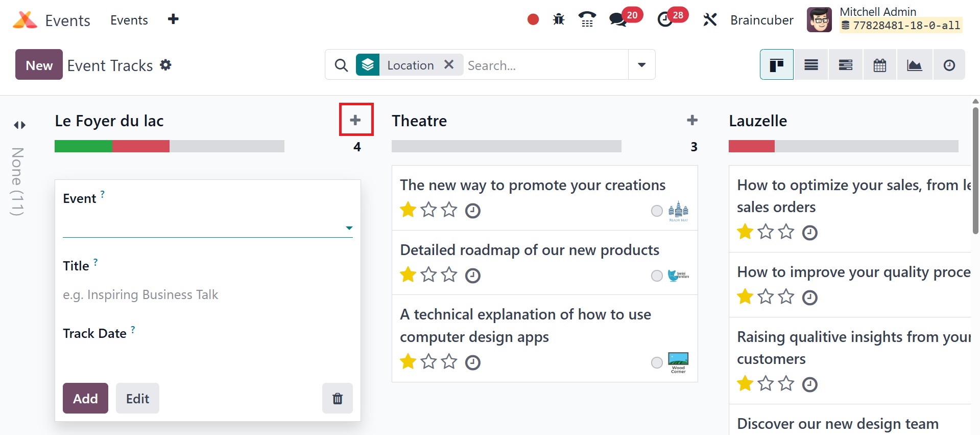Open the Events menu in navbar
The height and width of the screenshot is (435, 980).
point(129,20)
